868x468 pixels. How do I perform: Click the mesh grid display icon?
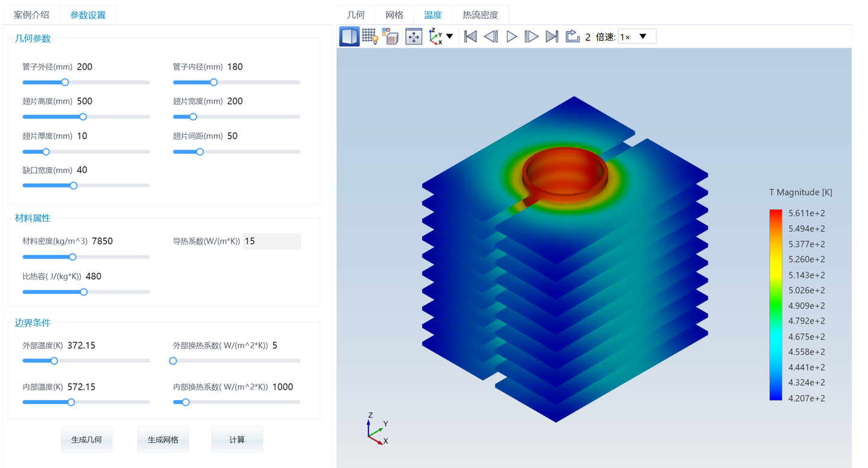(x=370, y=37)
